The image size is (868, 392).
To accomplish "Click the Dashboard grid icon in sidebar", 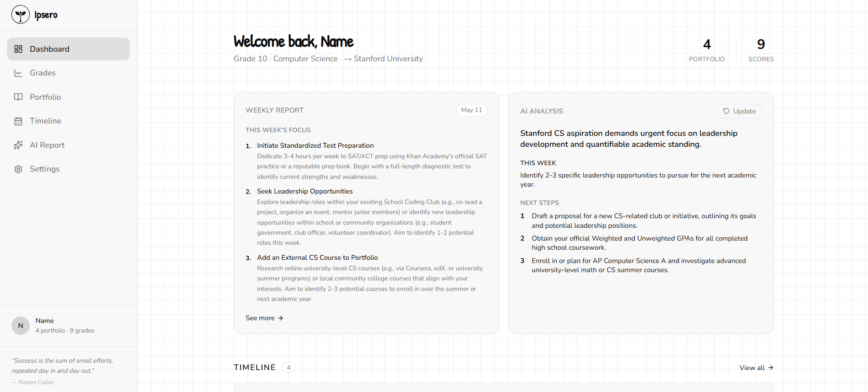I will (x=18, y=49).
